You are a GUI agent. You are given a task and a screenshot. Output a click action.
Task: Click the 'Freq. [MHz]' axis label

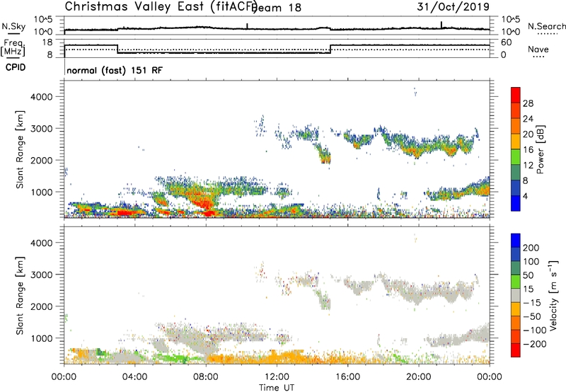pos(13,48)
